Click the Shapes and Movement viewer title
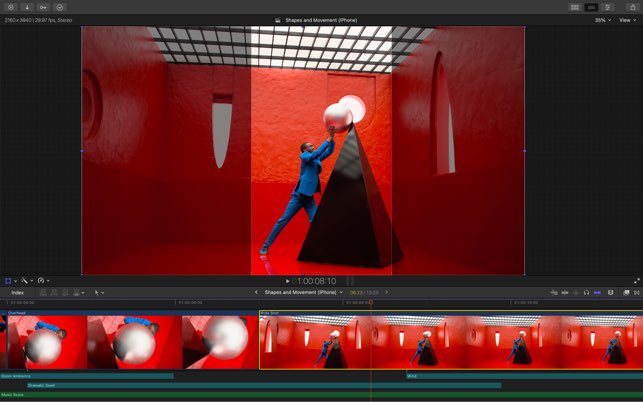The width and height of the screenshot is (643, 402). coord(321,20)
